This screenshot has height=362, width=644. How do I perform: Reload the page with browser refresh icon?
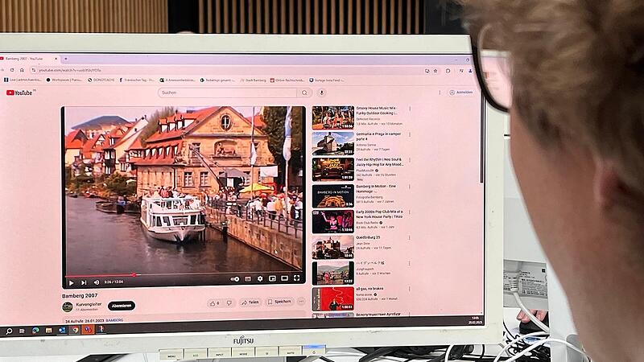coord(12,70)
